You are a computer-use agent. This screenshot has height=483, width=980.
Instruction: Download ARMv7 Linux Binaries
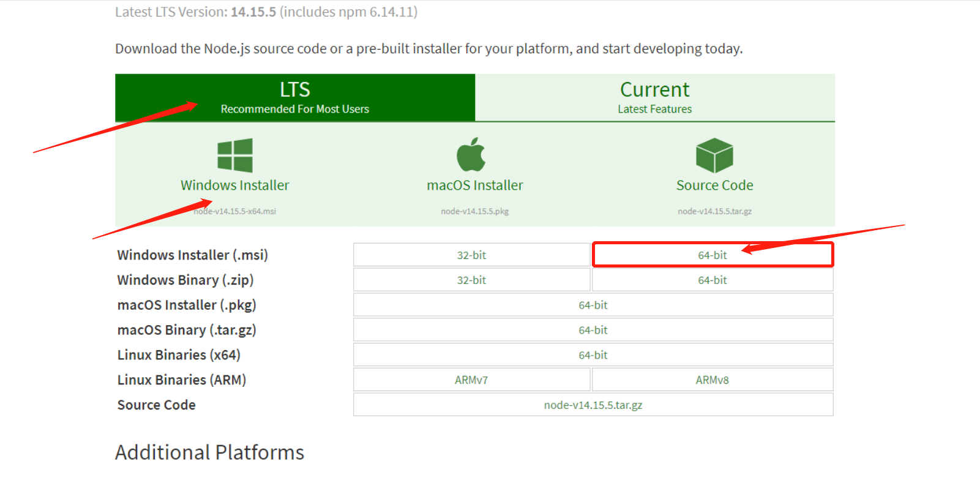471,380
